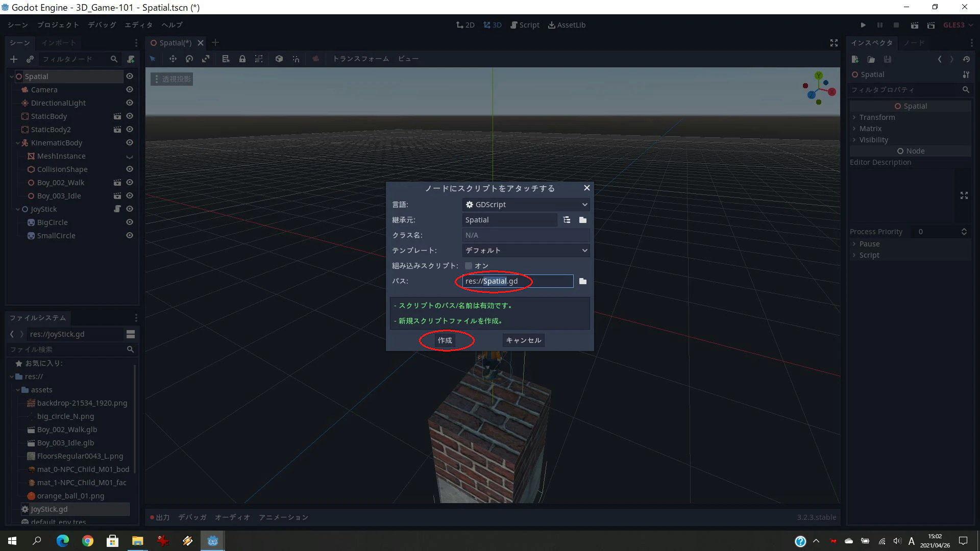Image resolution: width=980 pixels, height=551 pixels.
Task: Open Chrome from the taskbar
Action: (x=88, y=541)
